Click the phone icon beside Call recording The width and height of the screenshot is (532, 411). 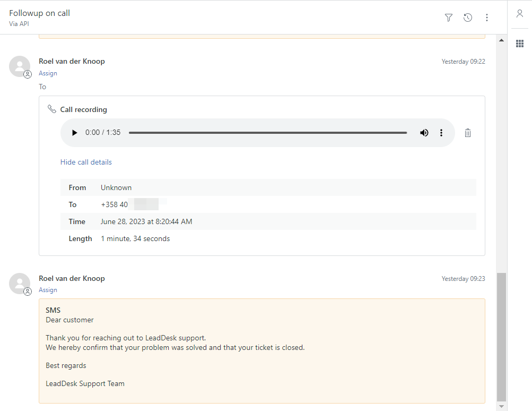(x=51, y=108)
